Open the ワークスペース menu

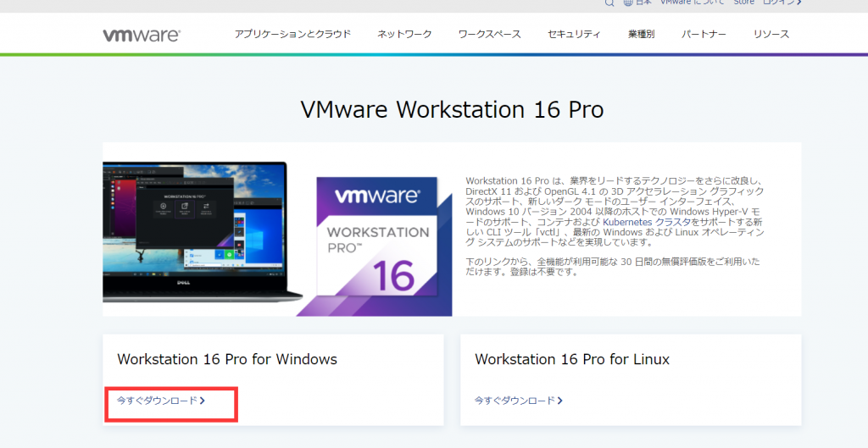coord(489,35)
